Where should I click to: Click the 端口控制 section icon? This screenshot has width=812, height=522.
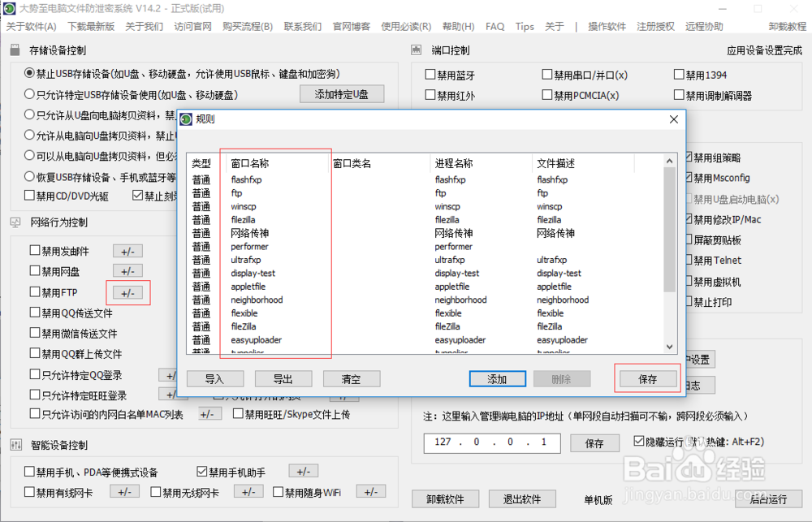[417, 50]
